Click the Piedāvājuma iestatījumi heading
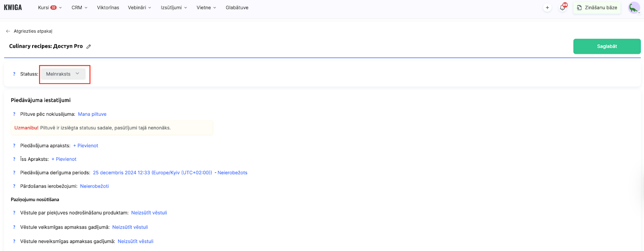Viewport: 644px width, 251px height. coord(41,100)
